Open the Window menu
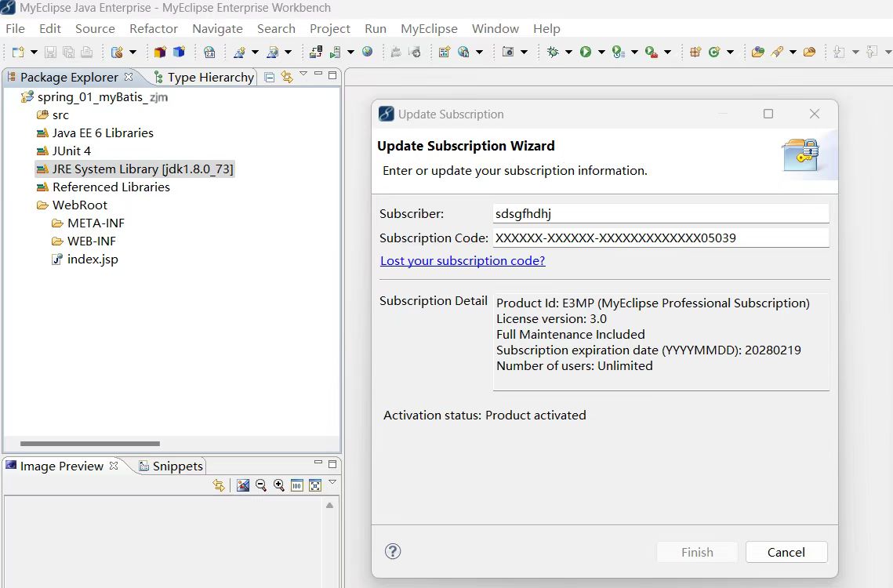 495,28
